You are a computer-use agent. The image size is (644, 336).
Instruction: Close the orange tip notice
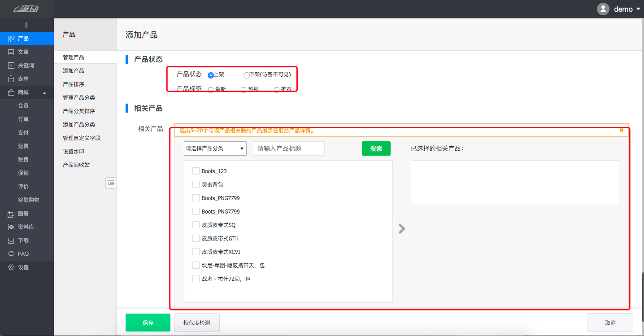pos(621,130)
